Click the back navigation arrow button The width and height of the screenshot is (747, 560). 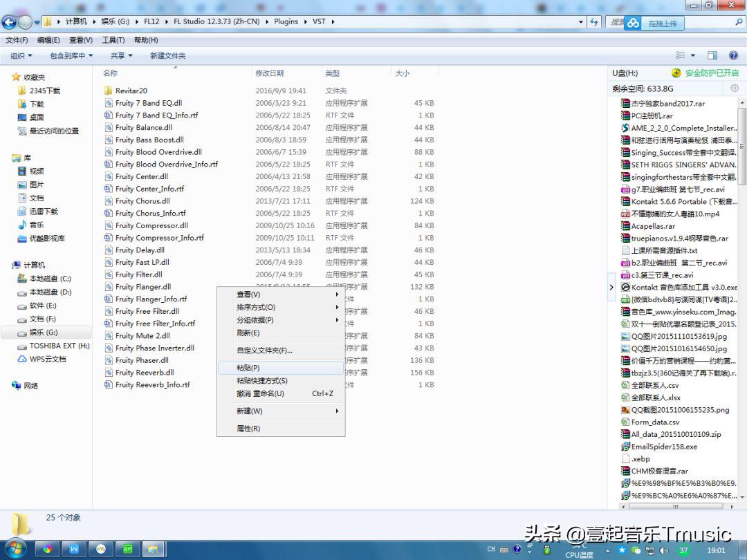click(x=10, y=22)
